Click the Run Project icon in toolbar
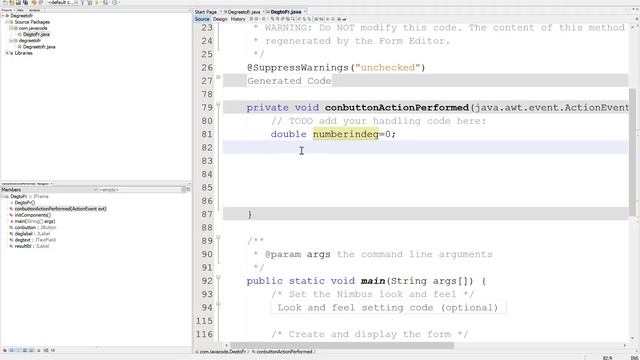The image size is (640, 360). (x=97, y=2)
